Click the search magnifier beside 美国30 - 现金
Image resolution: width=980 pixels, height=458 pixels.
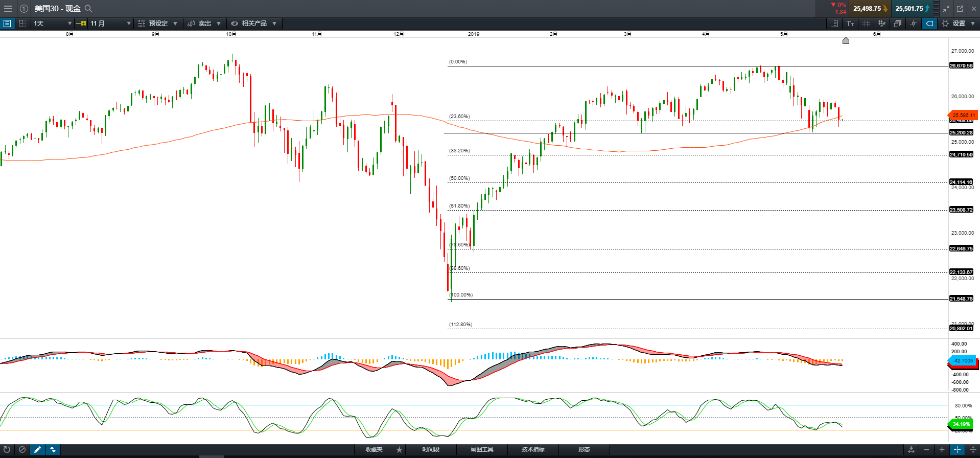pyautogui.click(x=88, y=9)
